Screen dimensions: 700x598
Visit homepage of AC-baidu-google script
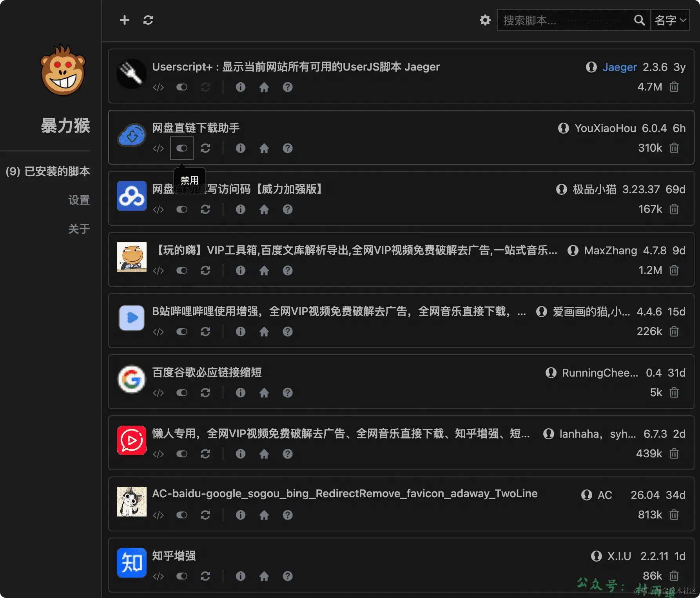click(264, 515)
